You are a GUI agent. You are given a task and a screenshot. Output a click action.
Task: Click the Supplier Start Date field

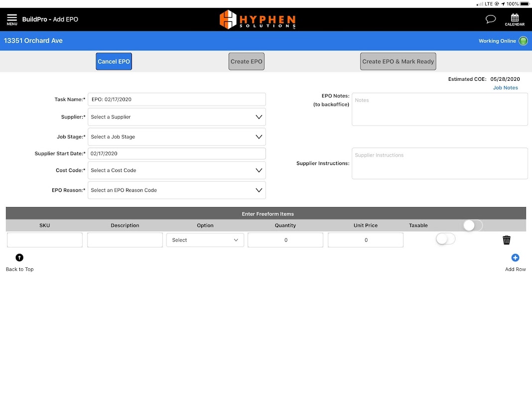(176, 154)
